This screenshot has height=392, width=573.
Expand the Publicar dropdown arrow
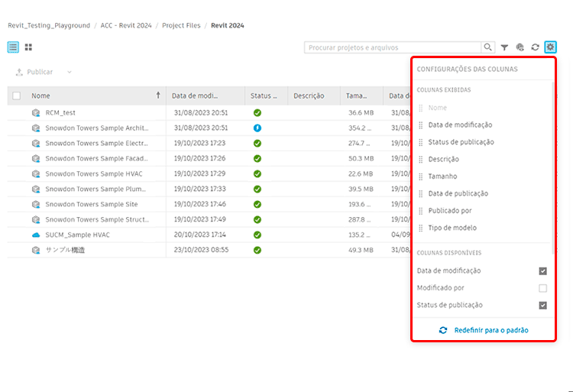[x=69, y=72]
